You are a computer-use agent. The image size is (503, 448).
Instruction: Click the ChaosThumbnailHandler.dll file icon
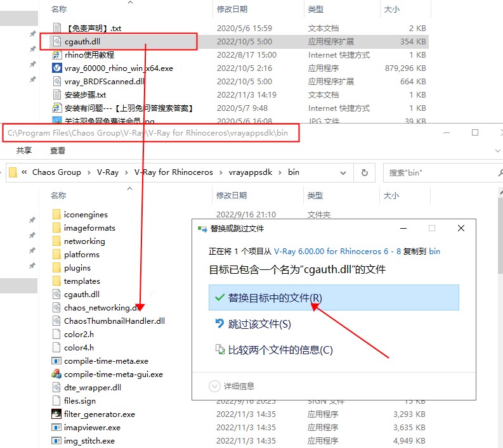(x=56, y=321)
